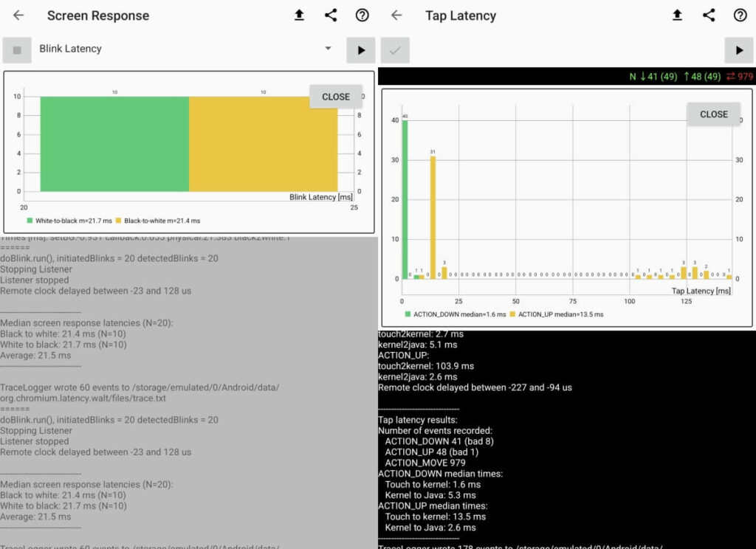Screen dimensions: 756x549
Task: Select ACTION_DOWN median legend entry
Action: [x=456, y=314]
